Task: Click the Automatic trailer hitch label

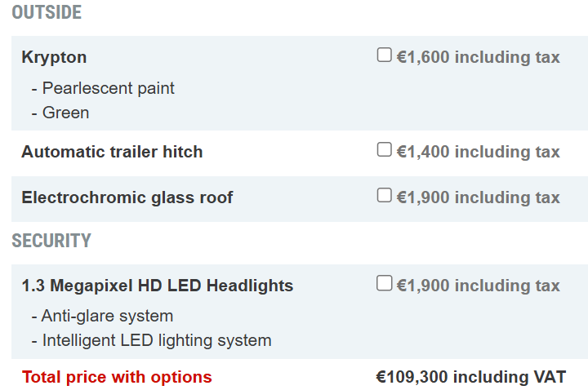Action: coord(112,152)
